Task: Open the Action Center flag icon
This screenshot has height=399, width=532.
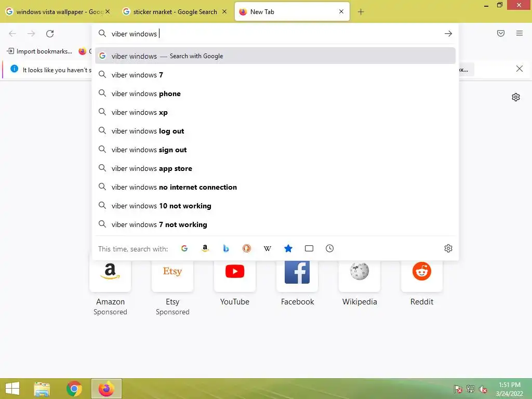Action: click(458, 389)
